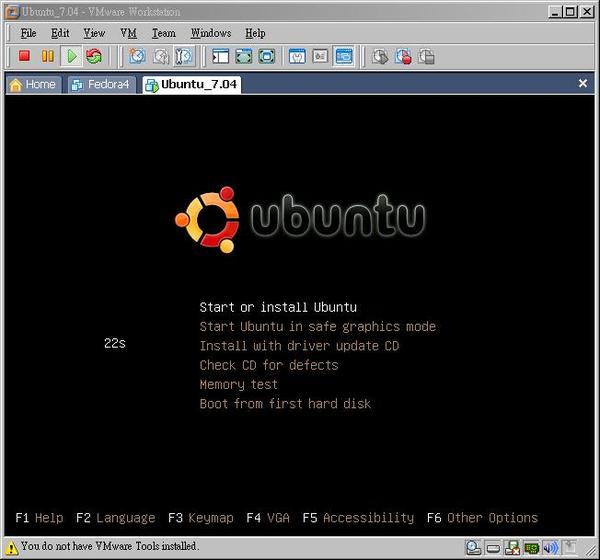Click the Stop recording red-dot clock icon
Image resolution: width=600 pixels, height=560 pixels.
coord(403,57)
